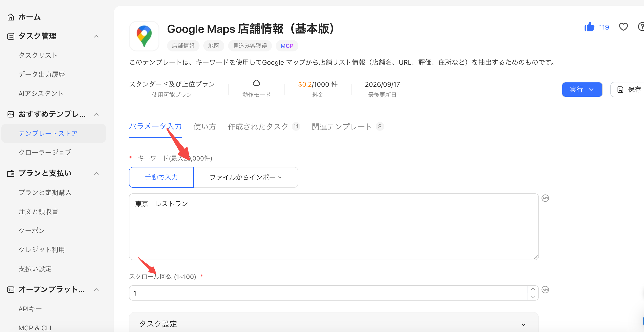The height and width of the screenshot is (332, 644).
Task: Increase scroll count with up stepper
Action: click(533, 289)
